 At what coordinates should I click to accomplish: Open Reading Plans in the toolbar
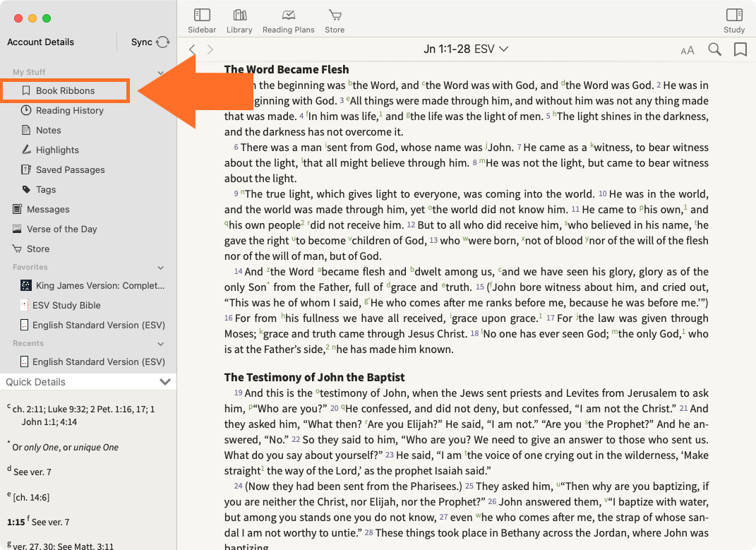288,21
